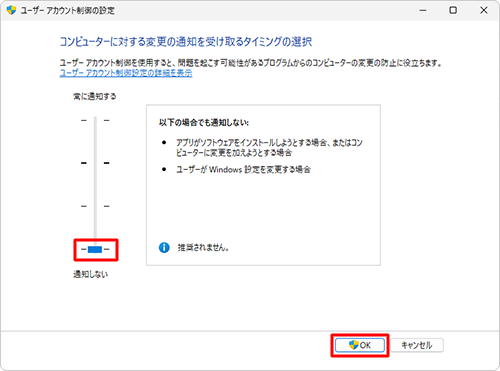Click bullet ユーザーが Windows 設定を変更する場合
This screenshot has height=371, width=500.
click(x=243, y=170)
